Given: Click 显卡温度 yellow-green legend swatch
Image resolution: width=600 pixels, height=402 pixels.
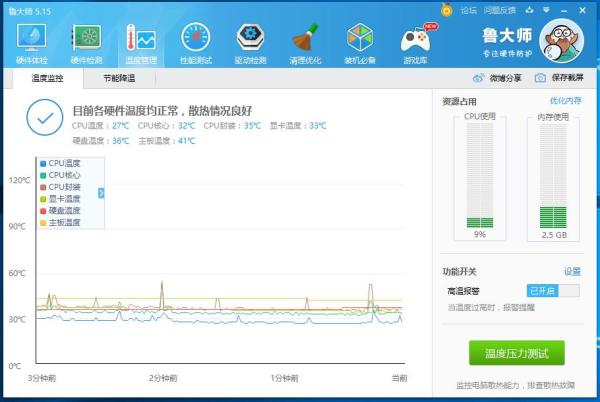Looking at the screenshot, I should 43,199.
